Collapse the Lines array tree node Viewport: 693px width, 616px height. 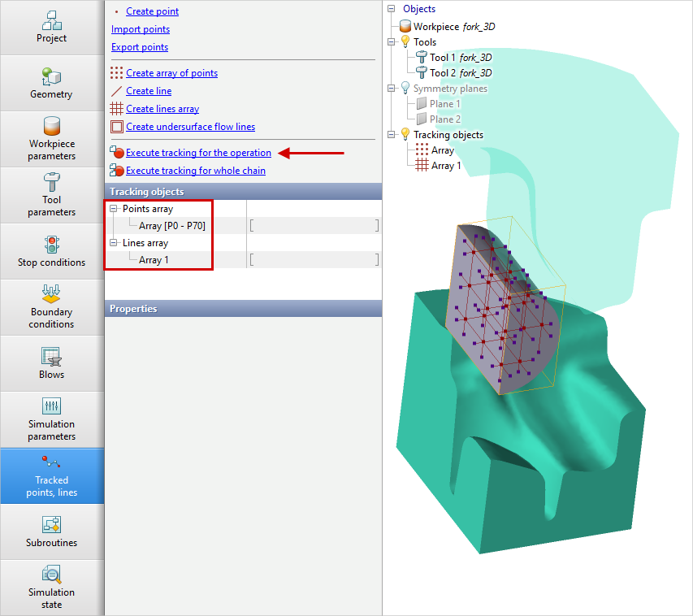[115, 243]
